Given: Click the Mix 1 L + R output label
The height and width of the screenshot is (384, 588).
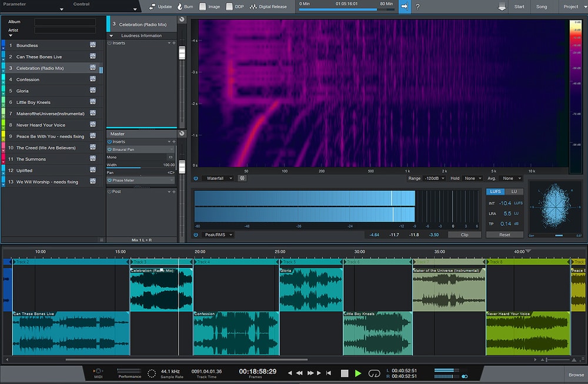Looking at the screenshot, I should click(142, 240).
